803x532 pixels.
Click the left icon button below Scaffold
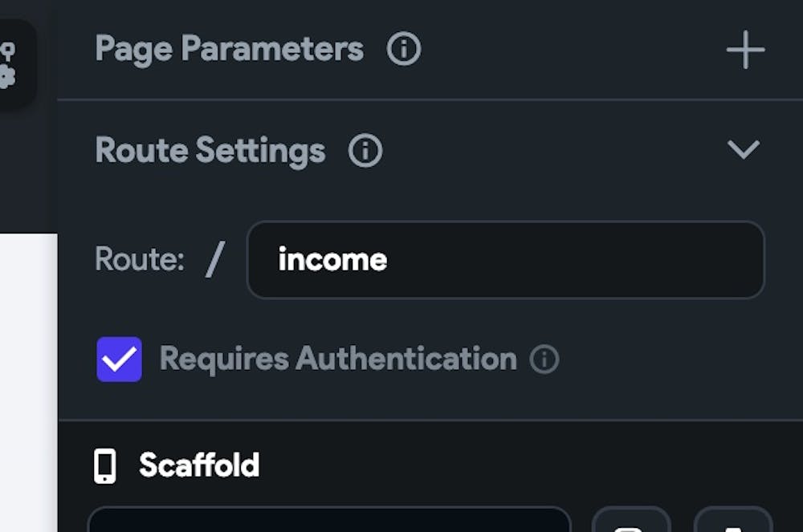point(630,520)
